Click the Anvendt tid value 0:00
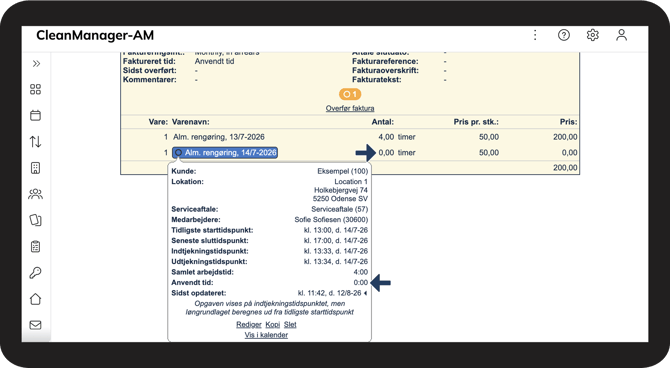670x368 pixels. [361, 283]
